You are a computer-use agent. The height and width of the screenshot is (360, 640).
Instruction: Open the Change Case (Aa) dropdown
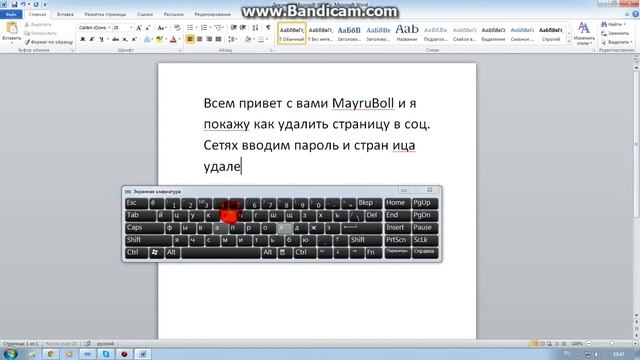162,28
